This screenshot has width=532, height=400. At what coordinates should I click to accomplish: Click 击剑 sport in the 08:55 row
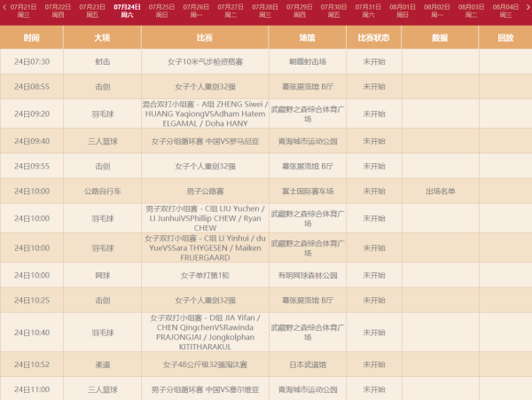[x=103, y=87]
